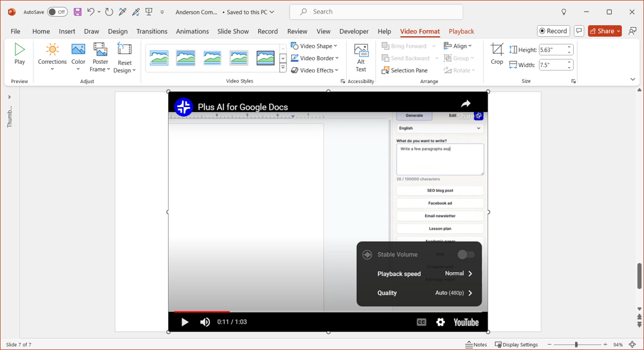
Task: Open the Transitions tab
Action: pyautogui.click(x=152, y=31)
